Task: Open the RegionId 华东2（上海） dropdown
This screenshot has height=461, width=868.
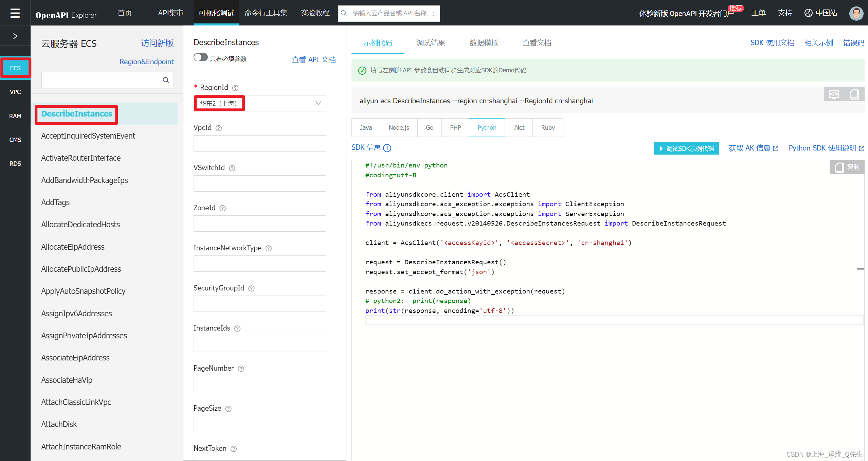Action: (x=260, y=103)
